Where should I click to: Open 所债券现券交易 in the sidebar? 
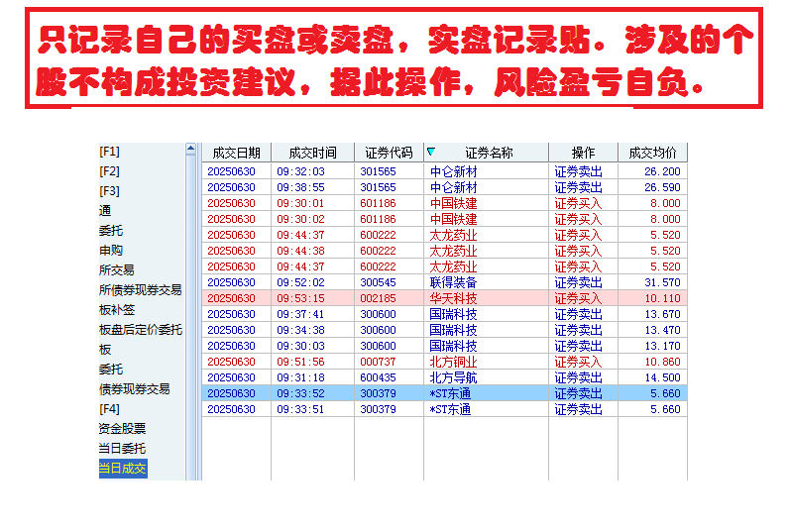(x=141, y=289)
